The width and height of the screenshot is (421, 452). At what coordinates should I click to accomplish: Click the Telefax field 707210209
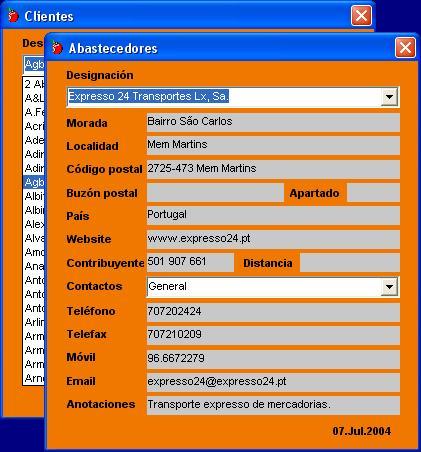tap(273, 335)
